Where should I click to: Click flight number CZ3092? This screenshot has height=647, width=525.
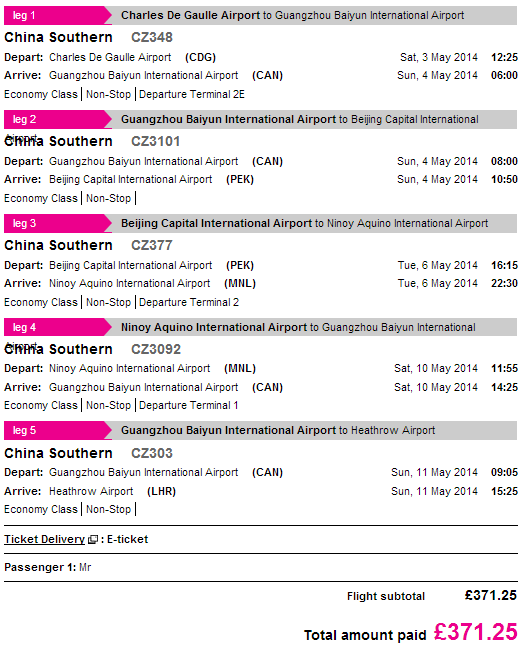pos(156,349)
